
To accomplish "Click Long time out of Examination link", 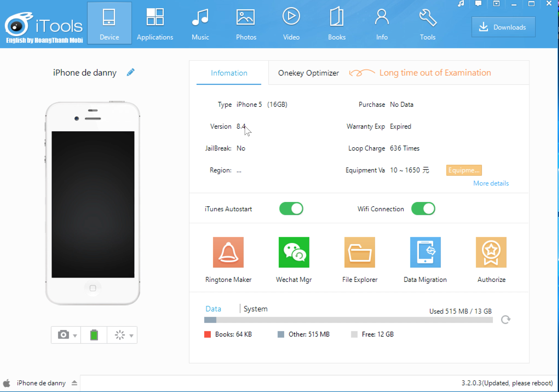I will [x=435, y=73].
